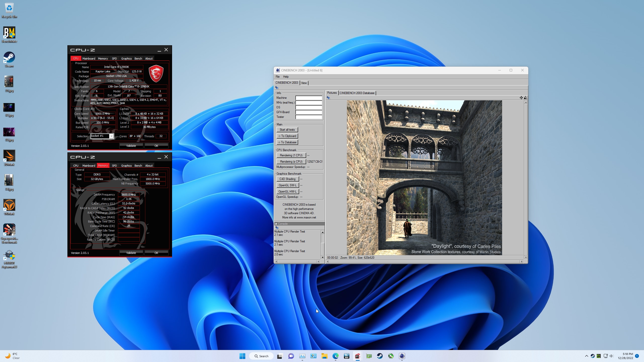The image size is (644, 362).
Task: Open the CINEBENCH 2003 Database tab
Action: tap(357, 93)
